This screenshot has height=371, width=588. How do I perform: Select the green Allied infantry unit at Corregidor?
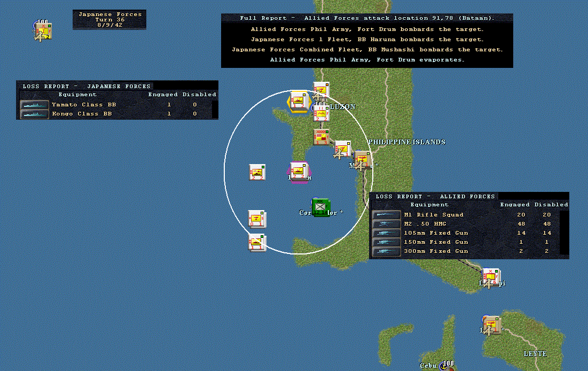(320, 207)
